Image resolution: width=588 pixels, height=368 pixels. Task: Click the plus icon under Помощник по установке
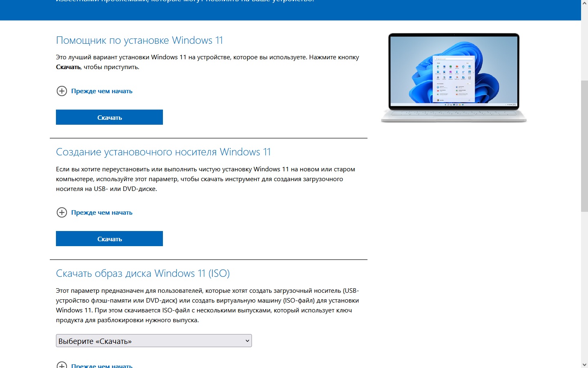click(x=62, y=91)
